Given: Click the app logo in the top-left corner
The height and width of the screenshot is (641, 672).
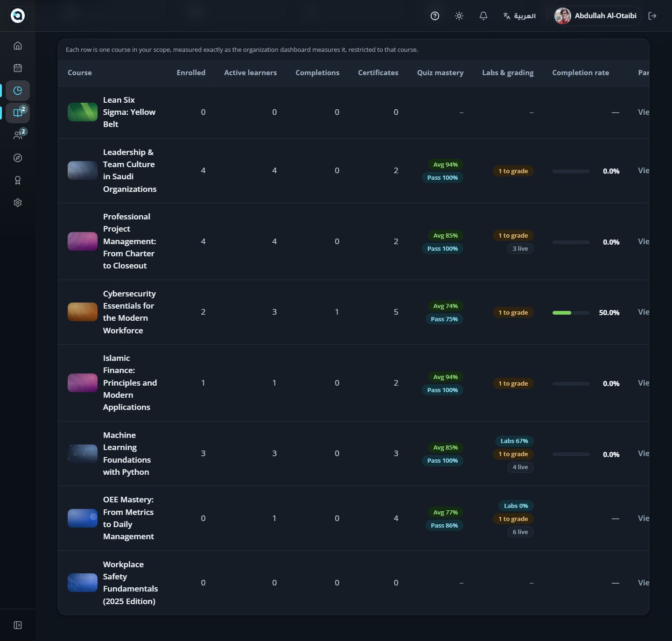Looking at the screenshot, I should [x=18, y=15].
